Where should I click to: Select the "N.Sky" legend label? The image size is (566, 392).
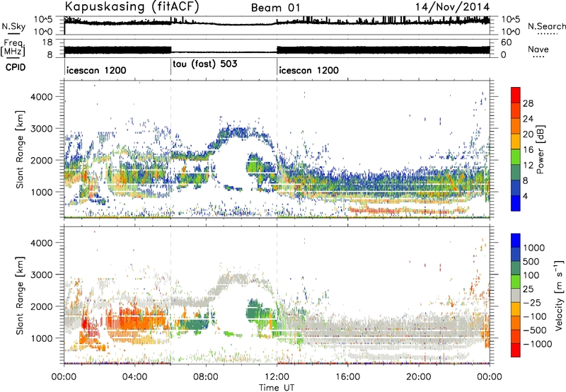[13, 26]
